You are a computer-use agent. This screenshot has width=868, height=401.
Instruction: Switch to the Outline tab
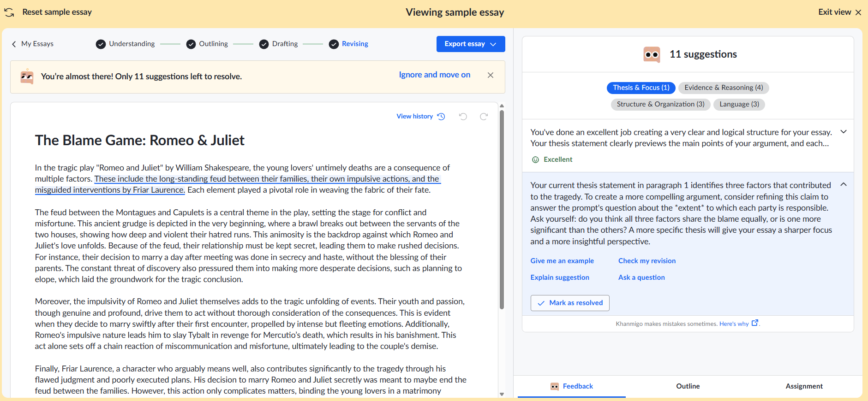688,386
